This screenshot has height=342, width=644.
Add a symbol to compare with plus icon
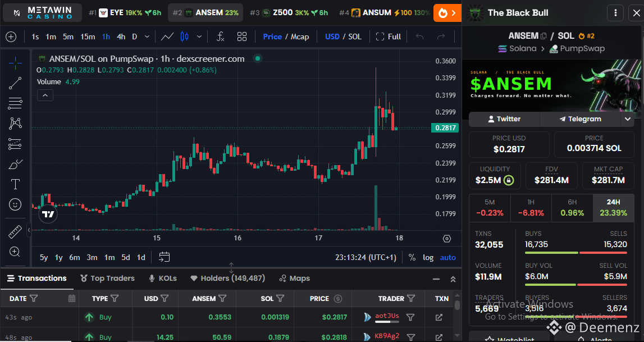[x=11, y=37]
